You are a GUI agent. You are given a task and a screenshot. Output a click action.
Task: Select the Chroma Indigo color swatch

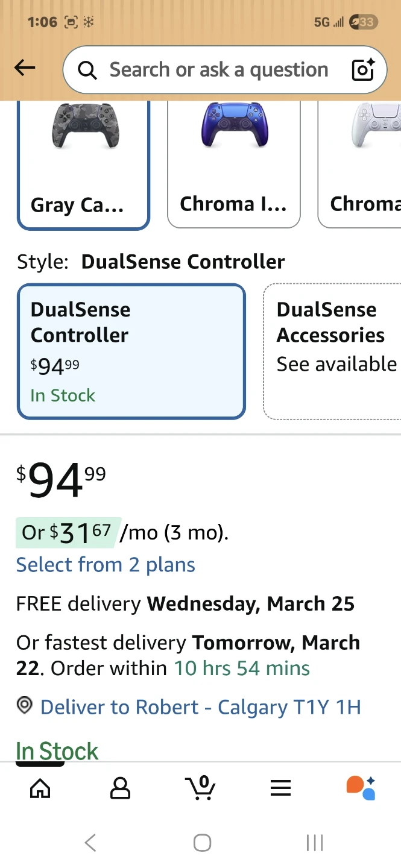233,164
